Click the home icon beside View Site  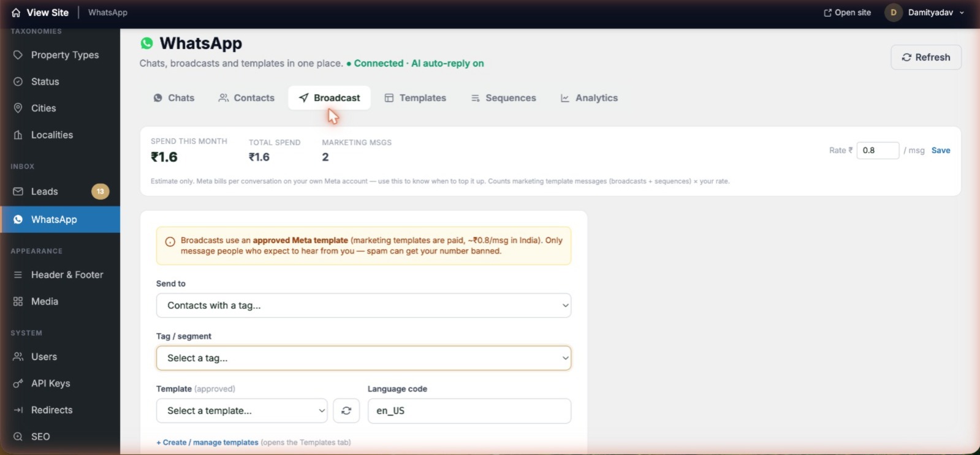tap(16, 12)
